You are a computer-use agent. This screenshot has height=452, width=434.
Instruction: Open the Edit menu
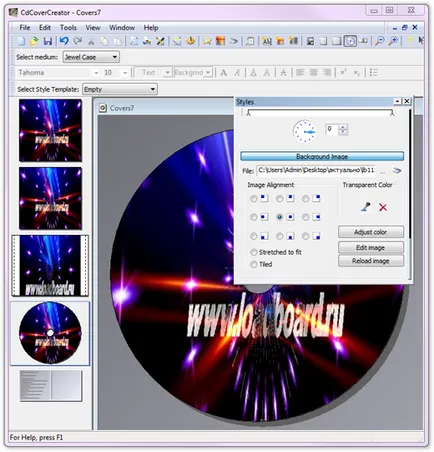click(x=45, y=28)
